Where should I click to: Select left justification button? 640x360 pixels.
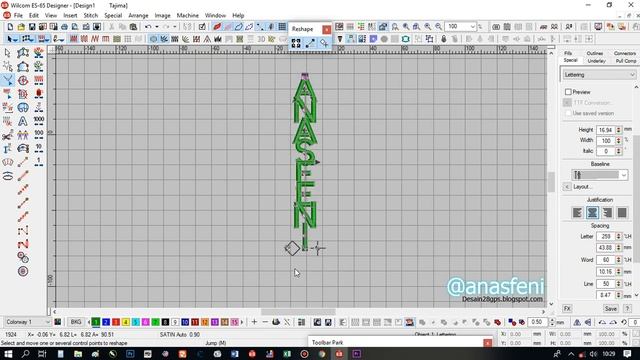pos(577,213)
